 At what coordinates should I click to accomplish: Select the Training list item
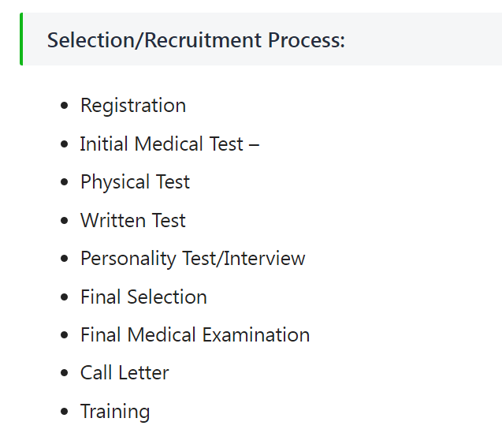(115, 412)
